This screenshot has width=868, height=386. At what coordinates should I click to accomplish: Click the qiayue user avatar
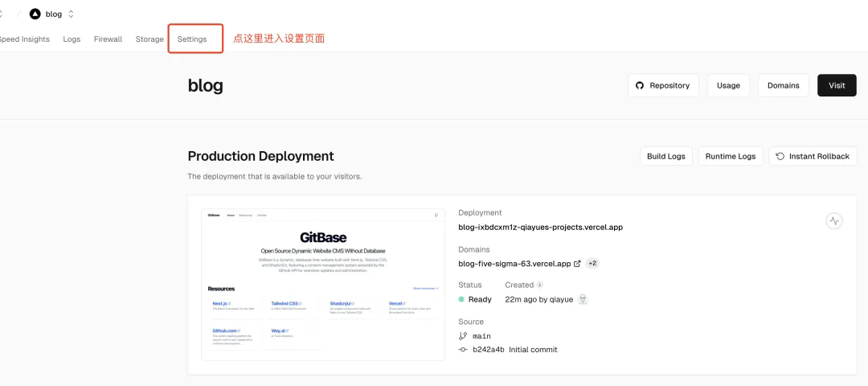tap(583, 300)
